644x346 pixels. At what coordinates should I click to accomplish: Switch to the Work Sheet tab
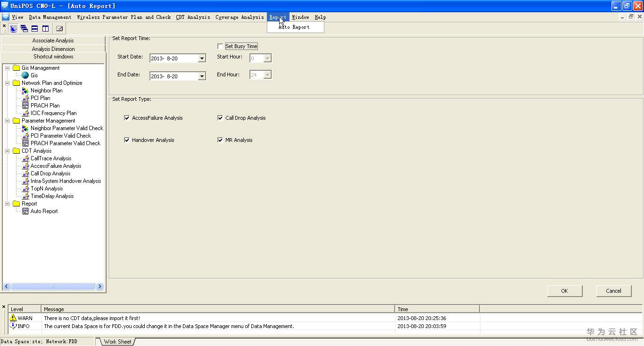pyautogui.click(x=117, y=342)
